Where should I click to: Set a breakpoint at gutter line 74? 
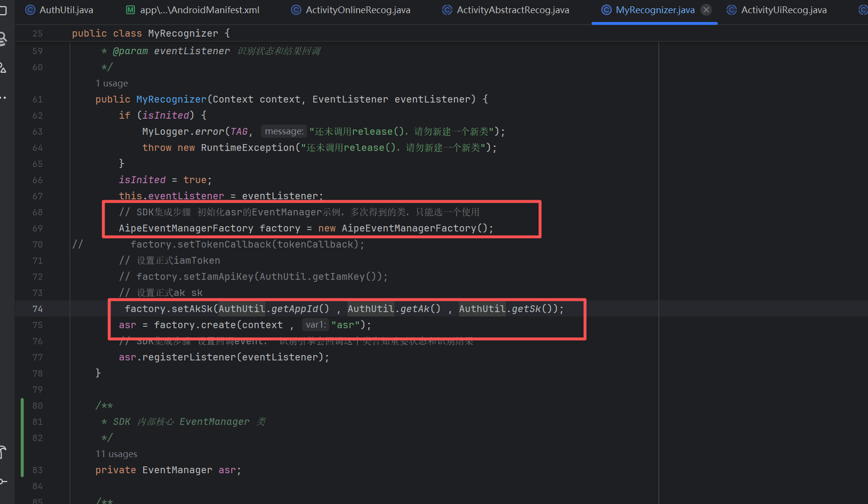point(38,309)
